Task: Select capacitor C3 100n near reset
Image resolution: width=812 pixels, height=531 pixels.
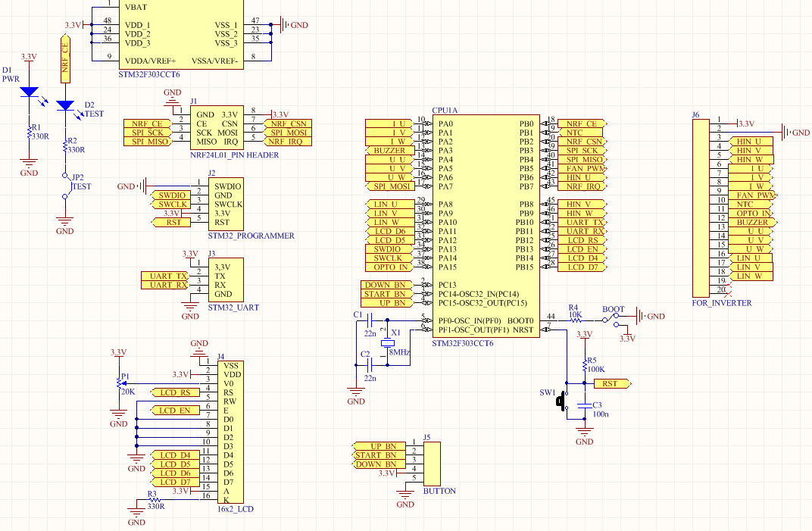Action: [585, 405]
